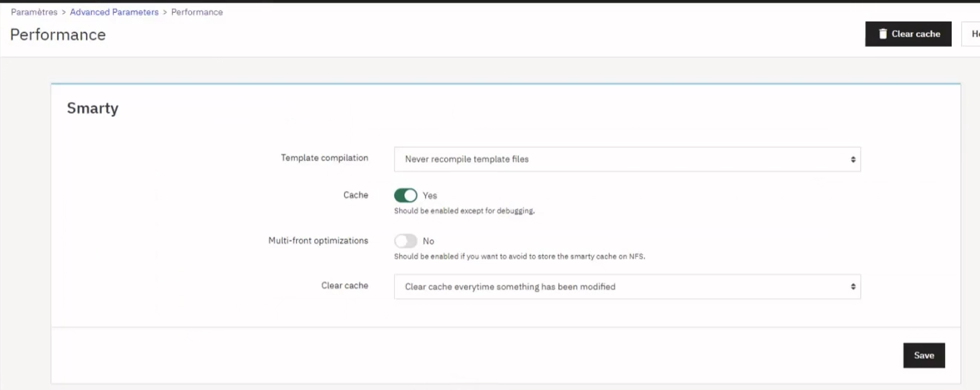
Task: Open 'Clear cache everytime something has been modified' dropdown
Action: click(627, 287)
